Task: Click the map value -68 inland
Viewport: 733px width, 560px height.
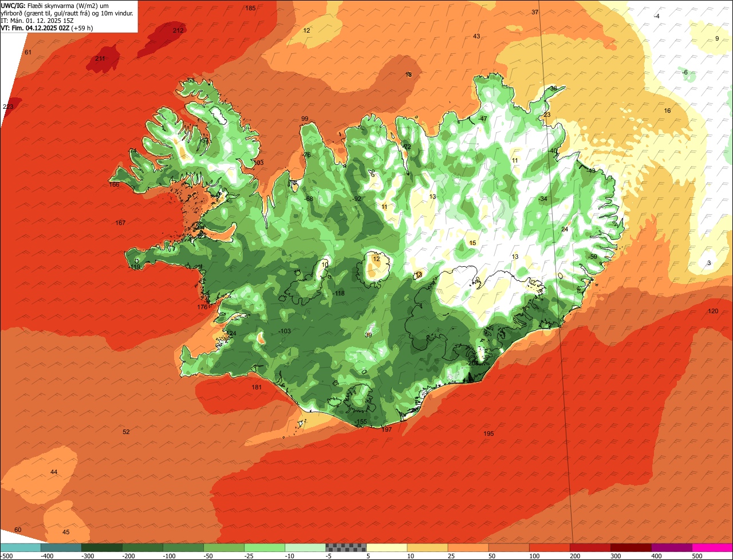Action: [309, 199]
